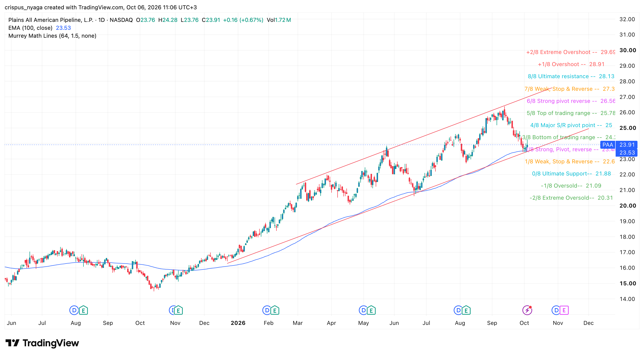Select the Murrey Math Lines indicator legend

coord(52,36)
